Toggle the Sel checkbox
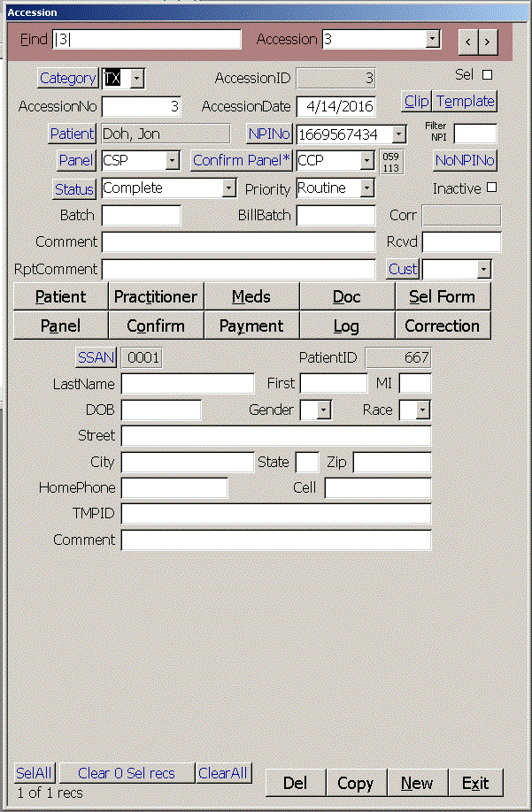Viewport: 532px width, 812px height. 487,74
